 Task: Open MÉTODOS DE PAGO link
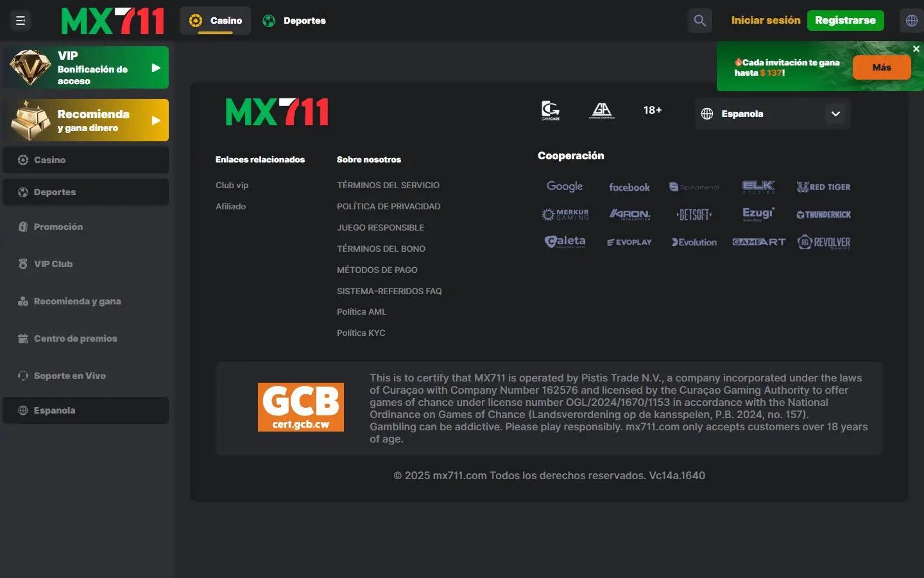click(x=377, y=270)
